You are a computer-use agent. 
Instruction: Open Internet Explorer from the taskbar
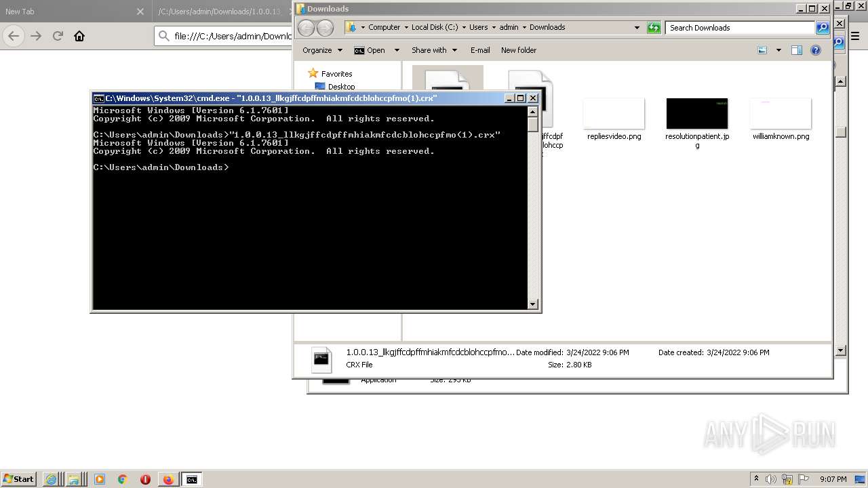point(51,479)
